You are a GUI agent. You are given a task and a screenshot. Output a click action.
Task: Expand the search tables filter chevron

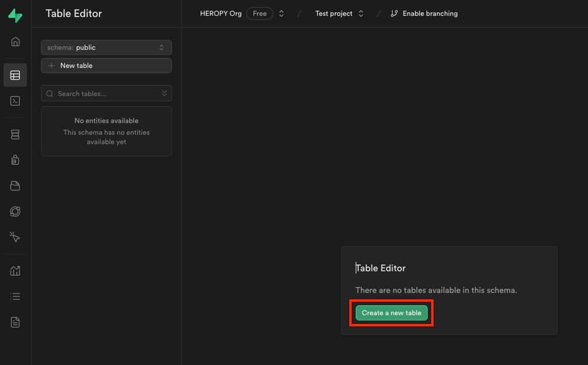(x=164, y=93)
